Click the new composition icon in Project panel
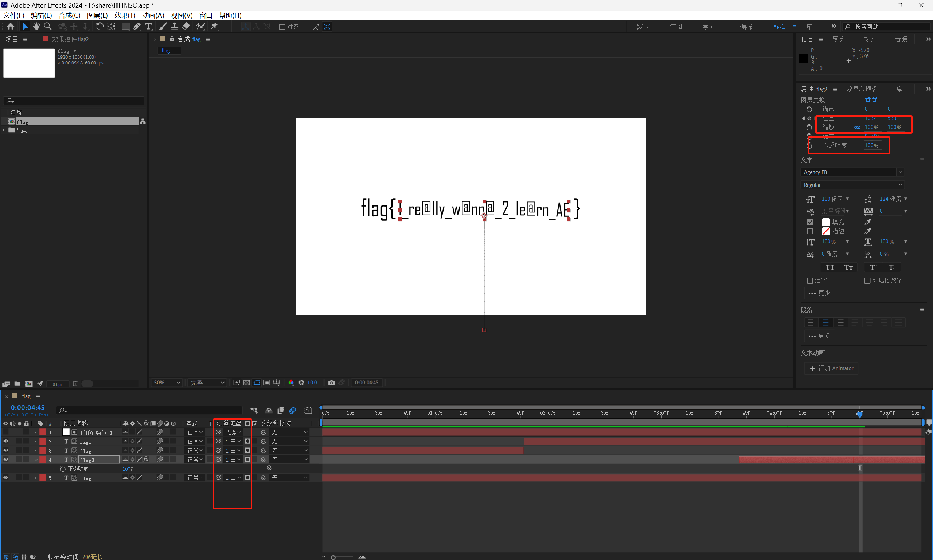Screen dimensions: 933x560 [x=29, y=384]
